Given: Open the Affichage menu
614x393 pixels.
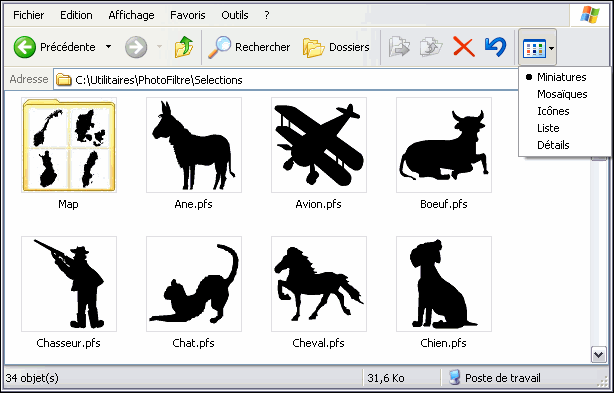Looking at the screenshot, I should (131, 15).
